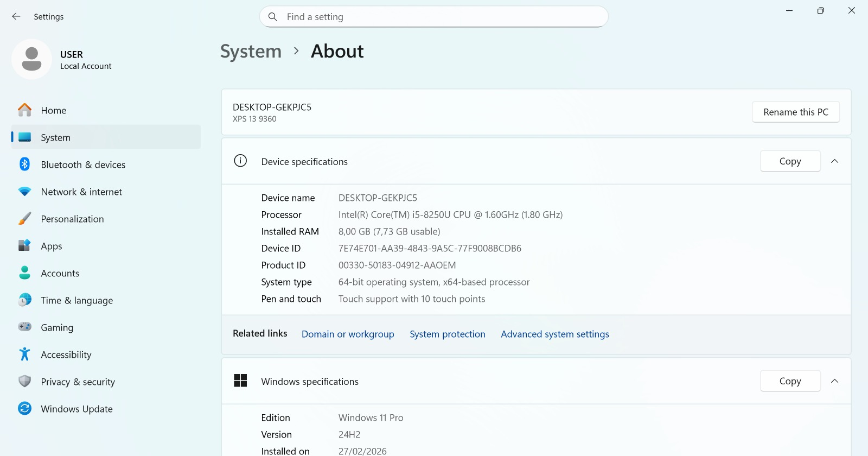Collapse the Windows specifications section
Screen dimensions: 868x456
coord(834,381)
